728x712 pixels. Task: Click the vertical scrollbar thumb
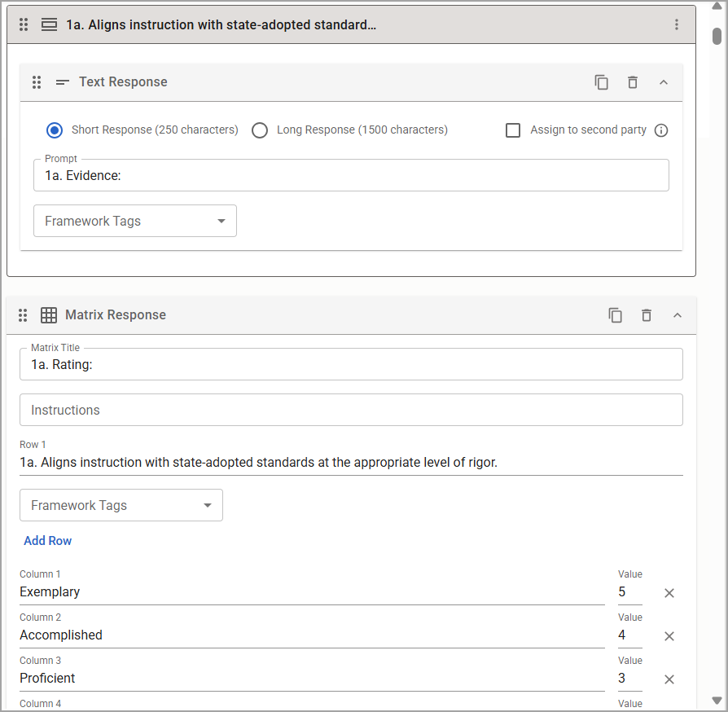click(717, 36)
